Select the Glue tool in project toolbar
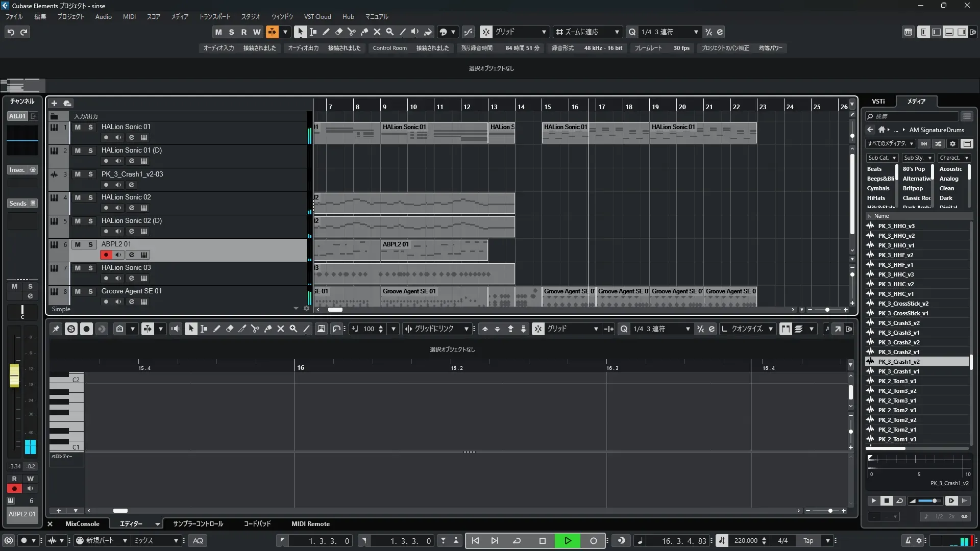Viewport: 980px width, 551px height. [364, 32]
